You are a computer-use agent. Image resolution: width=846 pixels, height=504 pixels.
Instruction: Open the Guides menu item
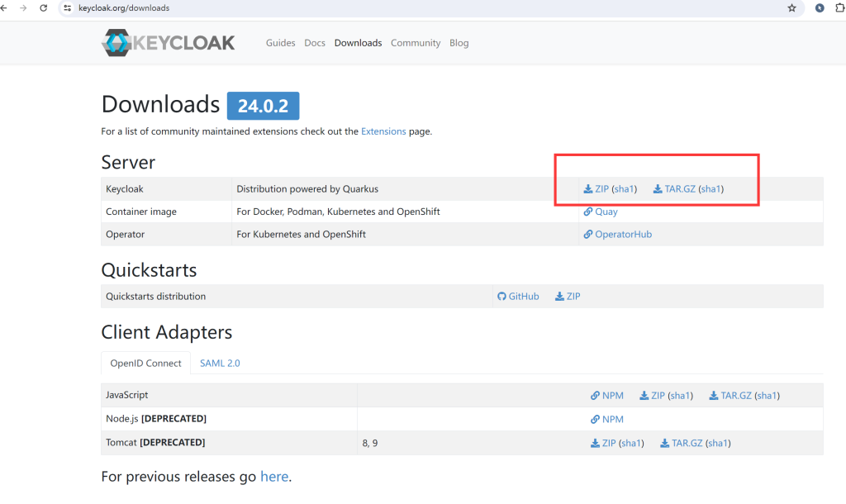click(x=281, y=43)
